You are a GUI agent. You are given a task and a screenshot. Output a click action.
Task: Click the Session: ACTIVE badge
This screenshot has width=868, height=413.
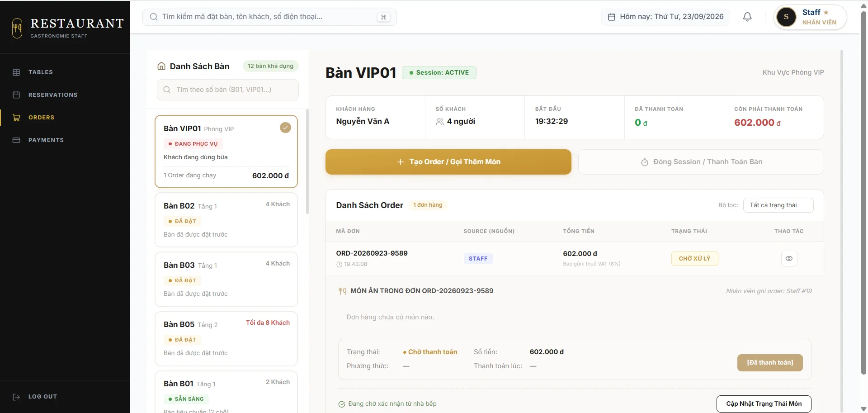(x=439, y=72)
